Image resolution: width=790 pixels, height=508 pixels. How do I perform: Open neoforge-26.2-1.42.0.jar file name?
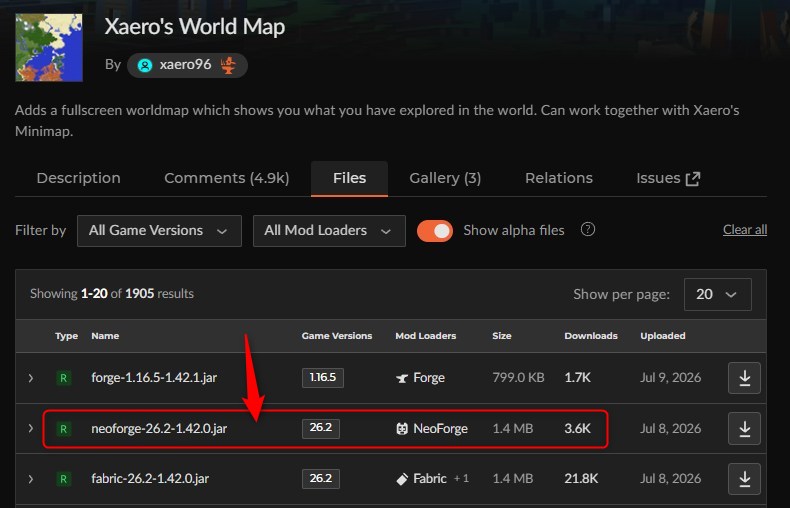159,429
